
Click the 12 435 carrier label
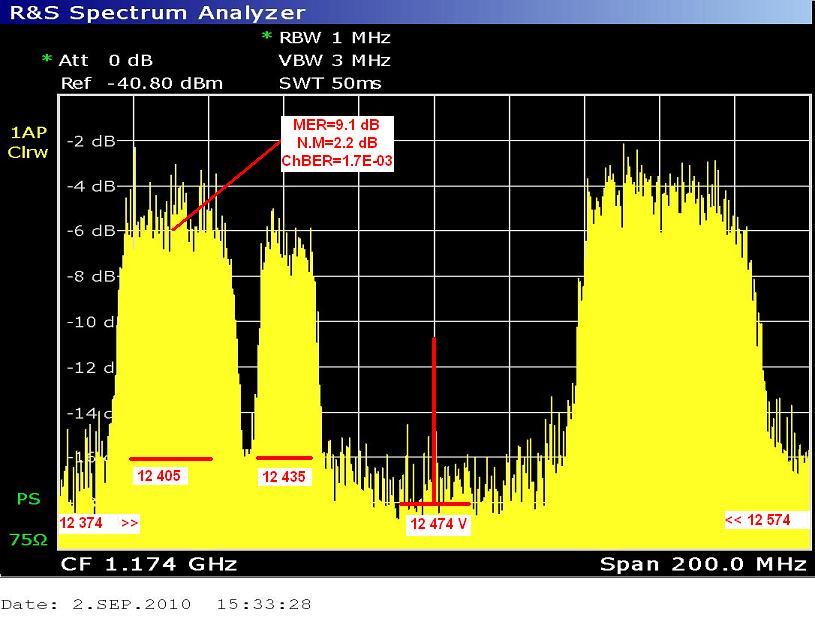coord(284,478)
